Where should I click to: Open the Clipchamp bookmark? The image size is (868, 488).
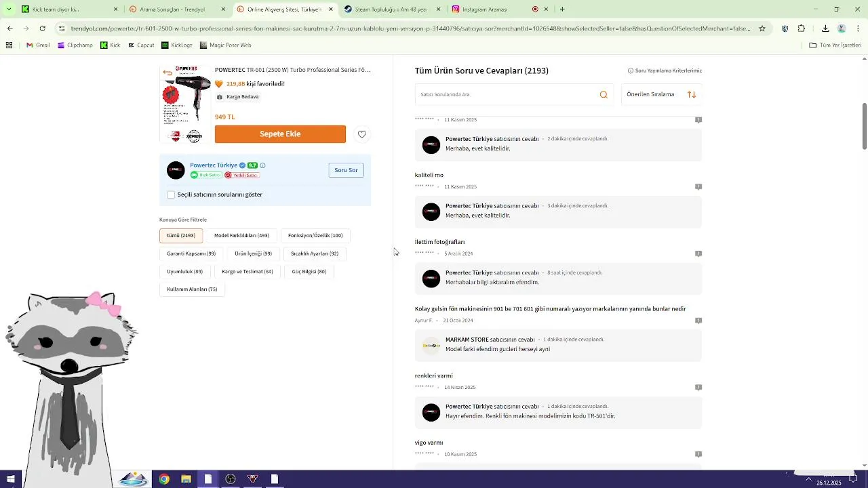click(75, 45)
